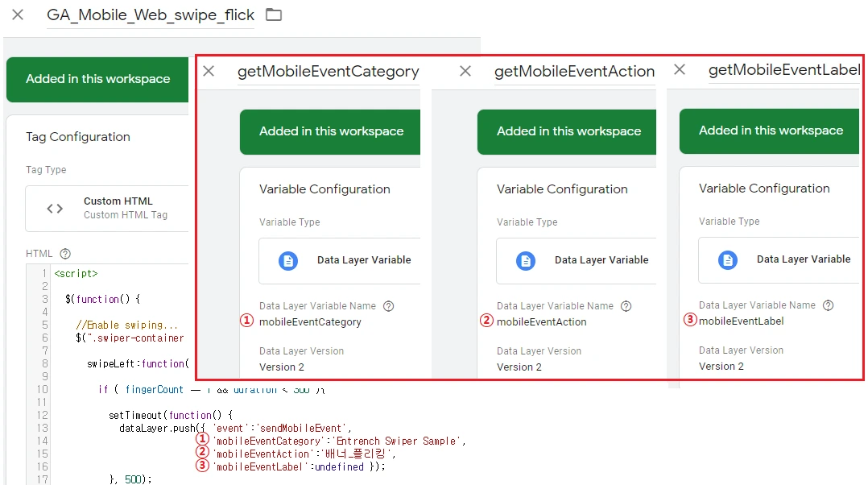Click the Tag Configuration heading

coord(78,137)
